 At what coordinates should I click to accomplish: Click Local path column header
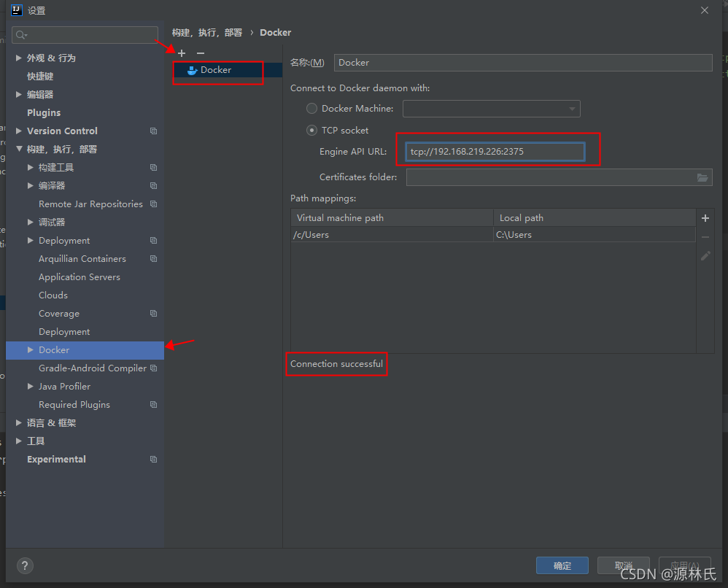pyautogui.click(x=595, y=218)
